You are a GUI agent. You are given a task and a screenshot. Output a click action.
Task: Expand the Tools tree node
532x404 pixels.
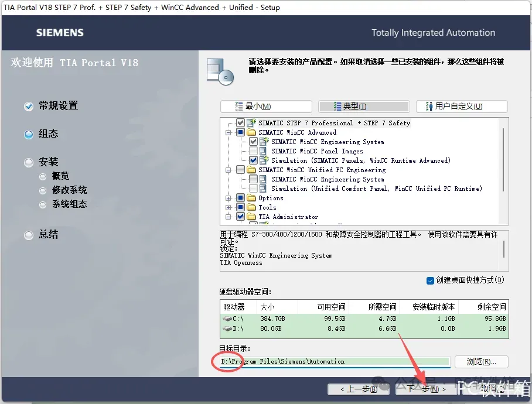[x=229, y=207]
